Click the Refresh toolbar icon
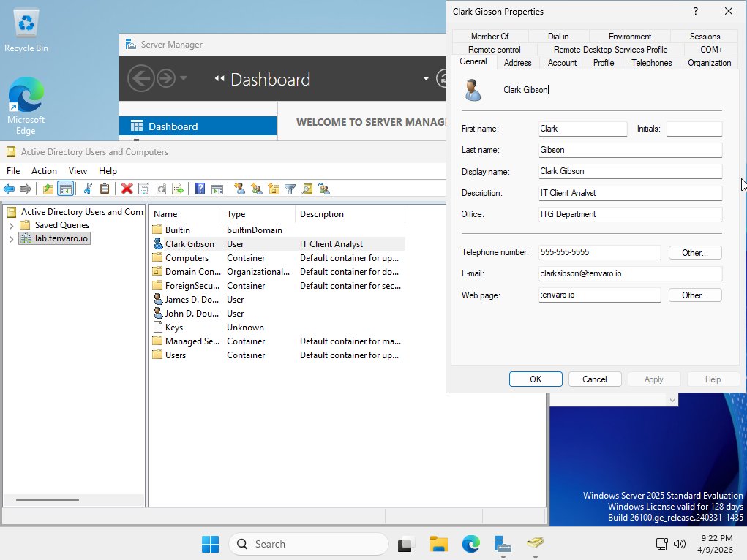Viewport: 747px width, 560px height. tap(161, 189)
